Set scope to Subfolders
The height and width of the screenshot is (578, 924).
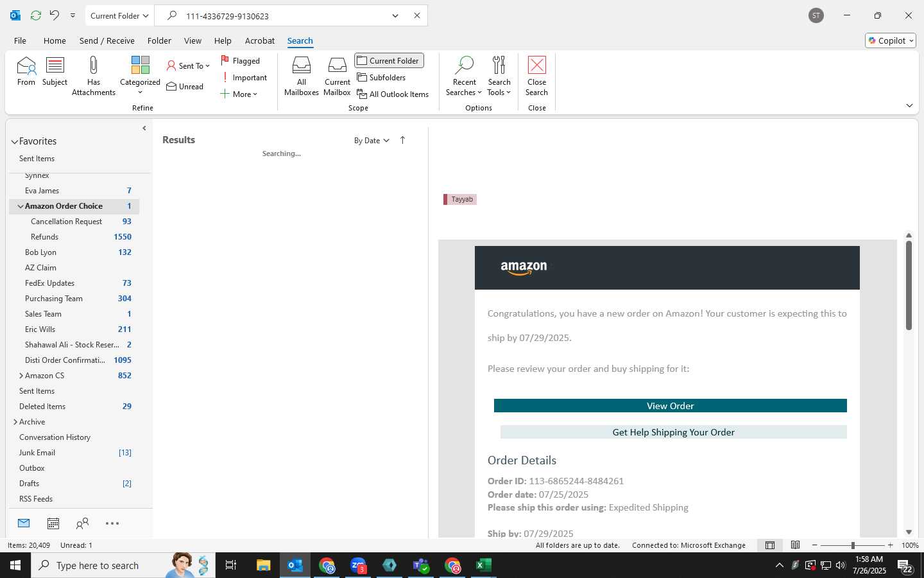point(381,78)
